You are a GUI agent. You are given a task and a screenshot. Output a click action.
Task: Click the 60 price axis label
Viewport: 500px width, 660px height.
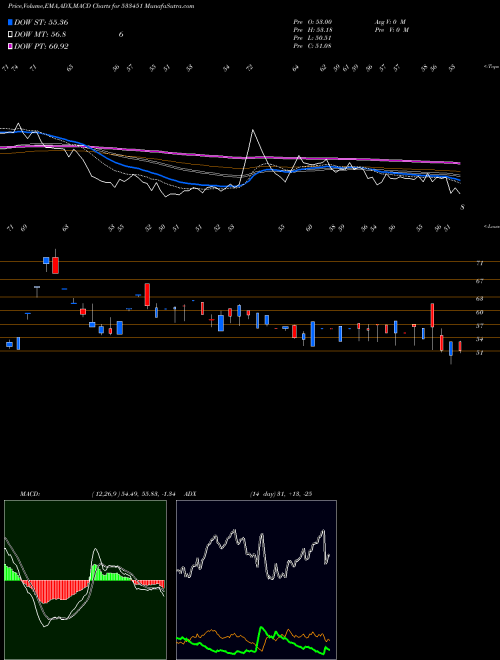[x=479, y=312]
